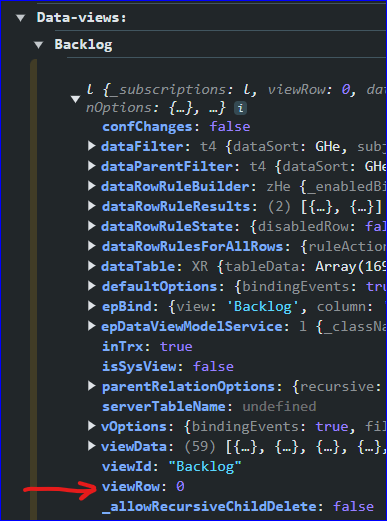Select the viewRow property name in list
This screenshot has width=387, height=521.
coord(131,487)
